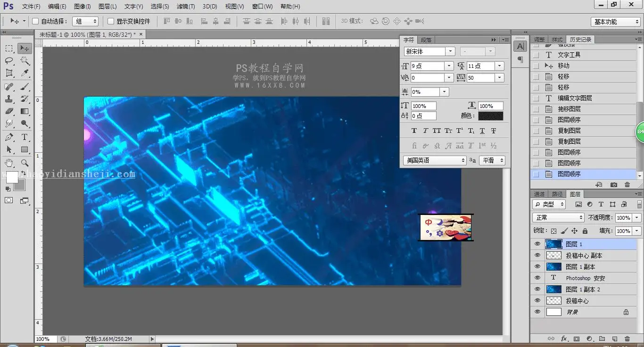Add a layer mask

(576, 339)
